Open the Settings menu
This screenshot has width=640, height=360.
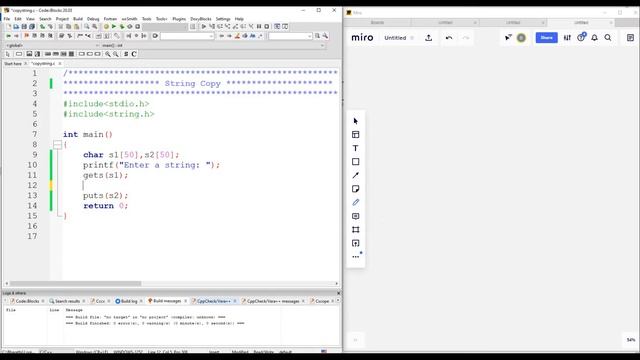[223, 19]
